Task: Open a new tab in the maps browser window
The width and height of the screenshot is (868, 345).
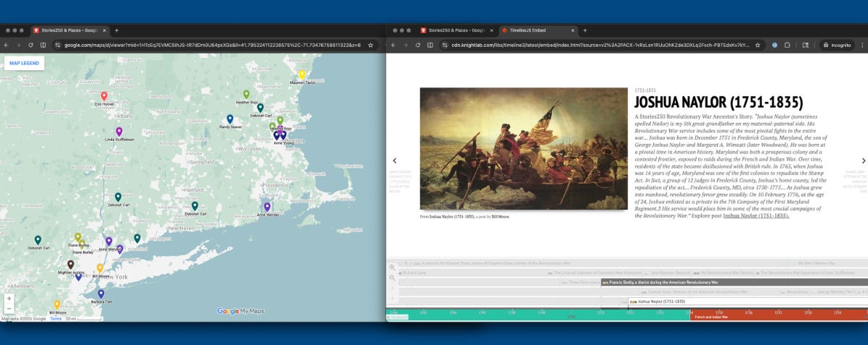Action: [x=116, y=30]
